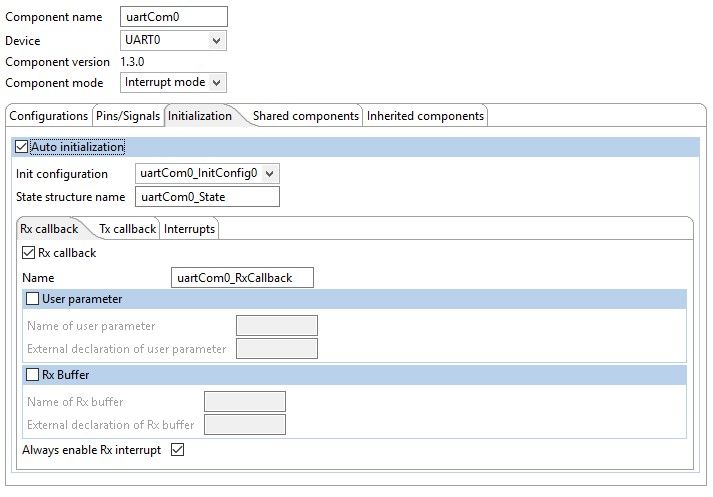Screen dimensions: 713x497
Task: Select the Tx callback tab
Action: pyautogui.click(x=127, y=229)
